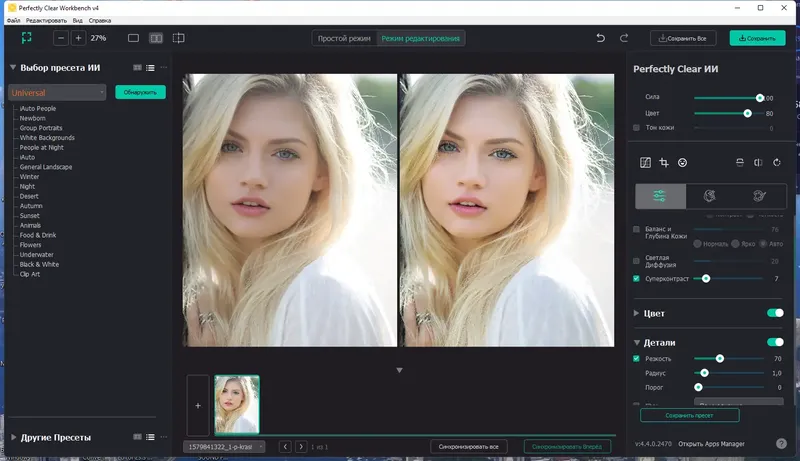Open the help question mark icon
Image resolution: width=800 pixels, height=461 pixels.
tap(781, 444)
